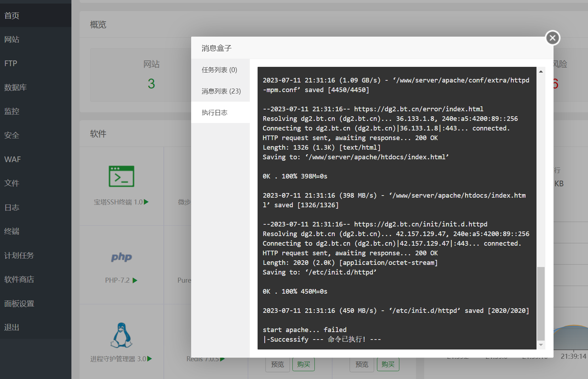Click the green arrow next to Redis 7.0.5
This screenshot has width=588, height=379.
click(222, 359)
